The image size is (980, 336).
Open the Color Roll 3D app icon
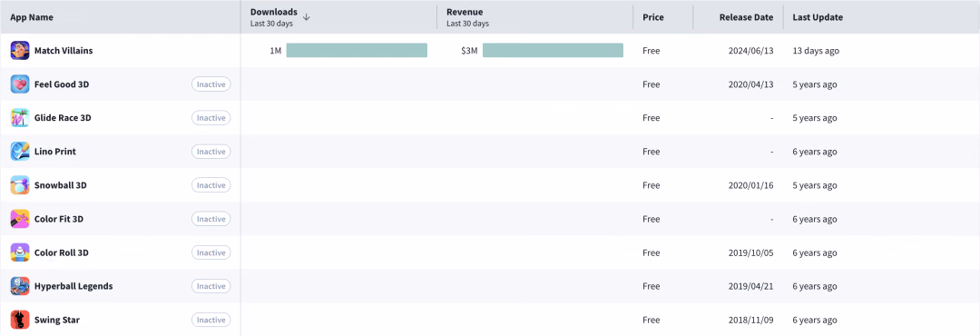point(20,252)
